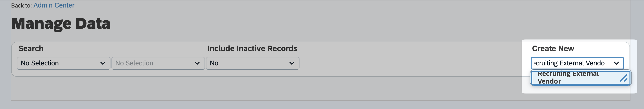Open the Admin Center link

pyautogui.click(x=54, y=5)
